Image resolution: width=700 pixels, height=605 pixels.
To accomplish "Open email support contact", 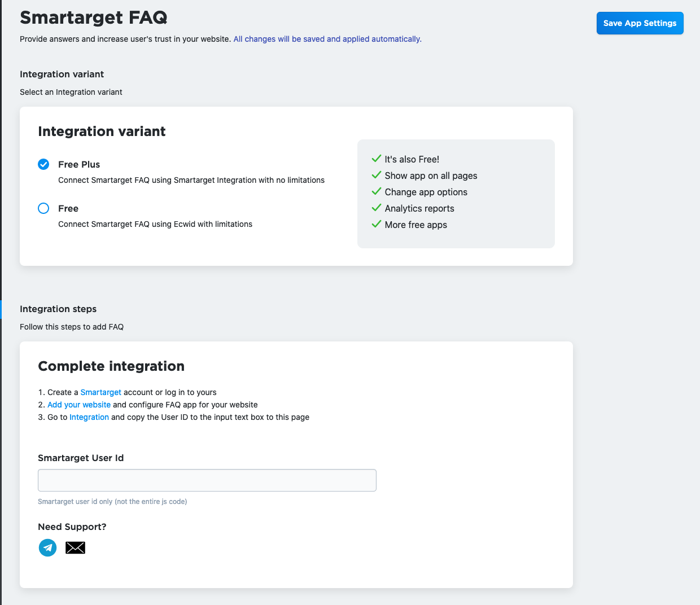I will pyautogui.click(x=75, y=547).
